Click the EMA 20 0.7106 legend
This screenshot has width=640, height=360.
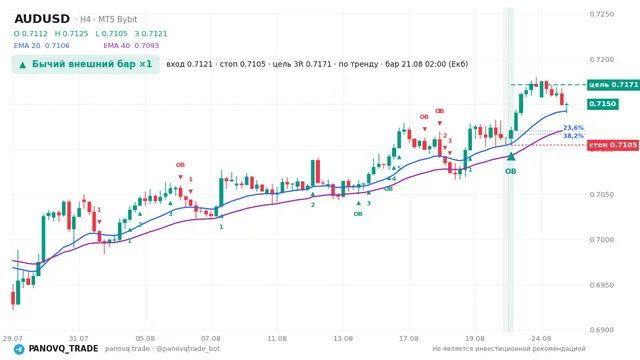click(x=42, y=46)
